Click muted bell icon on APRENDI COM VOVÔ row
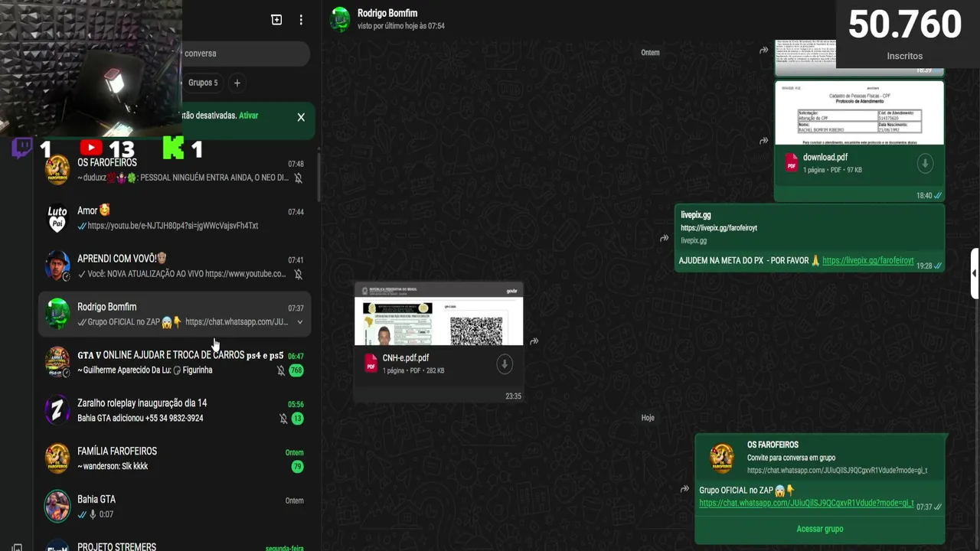This screenshot has height=551, width=980. (x=299, y=274)
